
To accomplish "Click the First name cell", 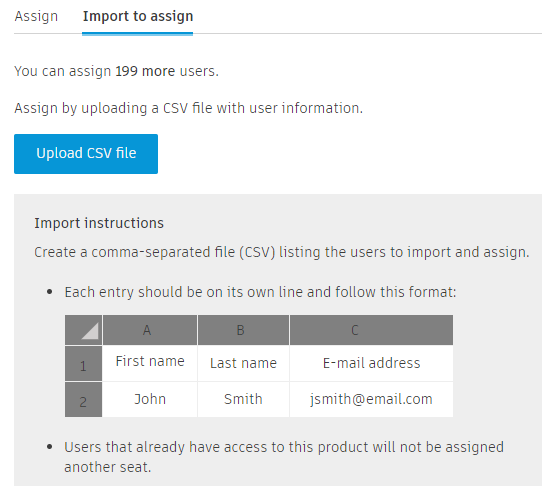I will (x=150, y=363).
